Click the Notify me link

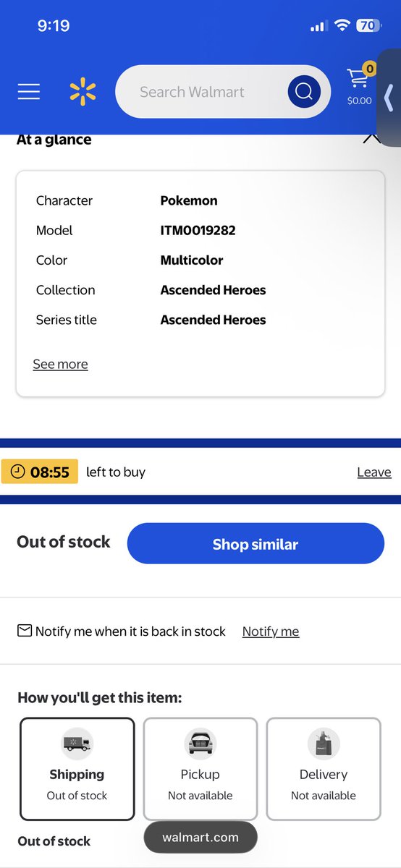pos(271,631)
